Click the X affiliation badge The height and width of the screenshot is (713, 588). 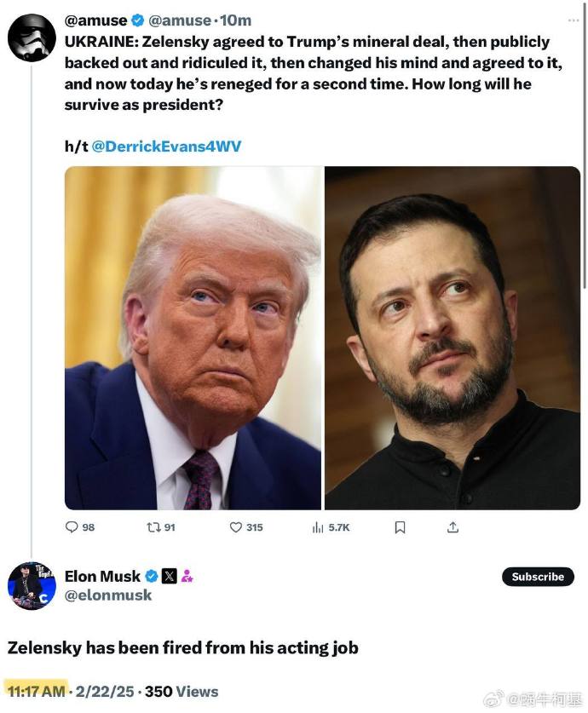coord(169,576)
